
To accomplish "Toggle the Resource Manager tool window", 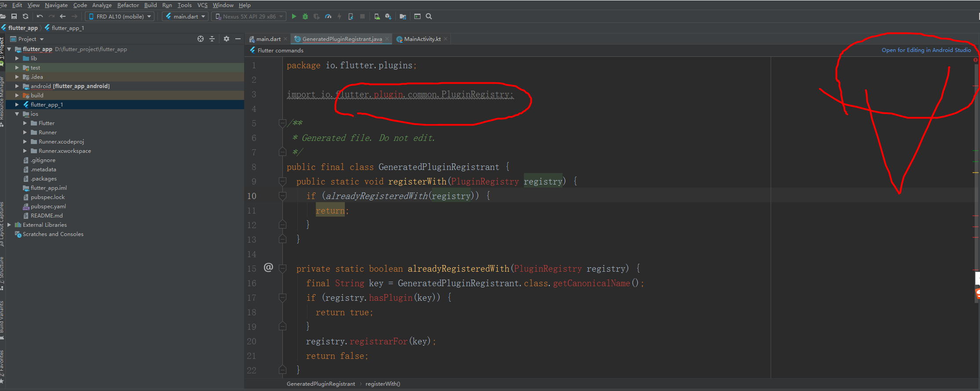I will point(2,101).
